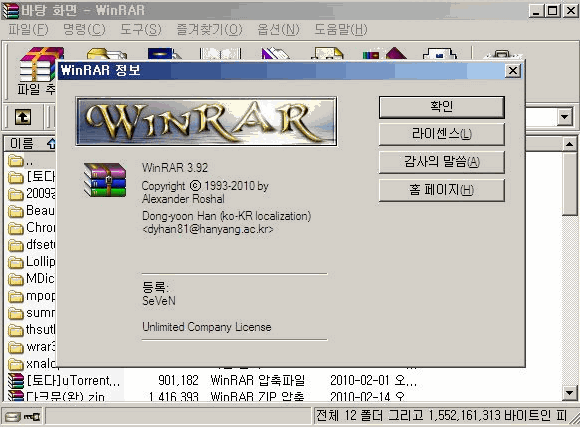The width and height of the screenshot is (580, 428).
Task: Go up one folder level button
Action: tap(23, 117)
